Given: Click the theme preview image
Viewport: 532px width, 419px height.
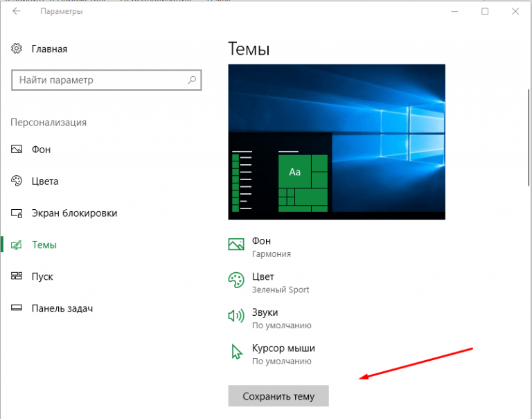Looking at the screenshot, I should (337, 142).
